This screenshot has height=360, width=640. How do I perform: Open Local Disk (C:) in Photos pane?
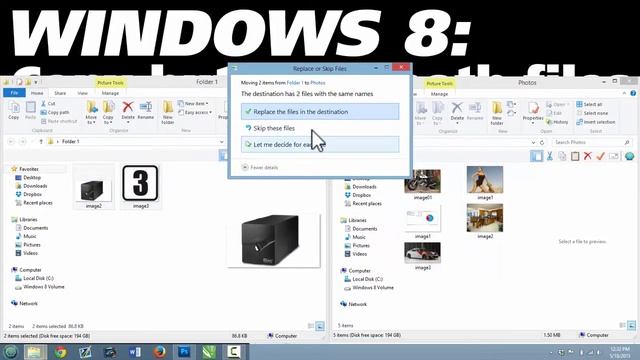367,279
